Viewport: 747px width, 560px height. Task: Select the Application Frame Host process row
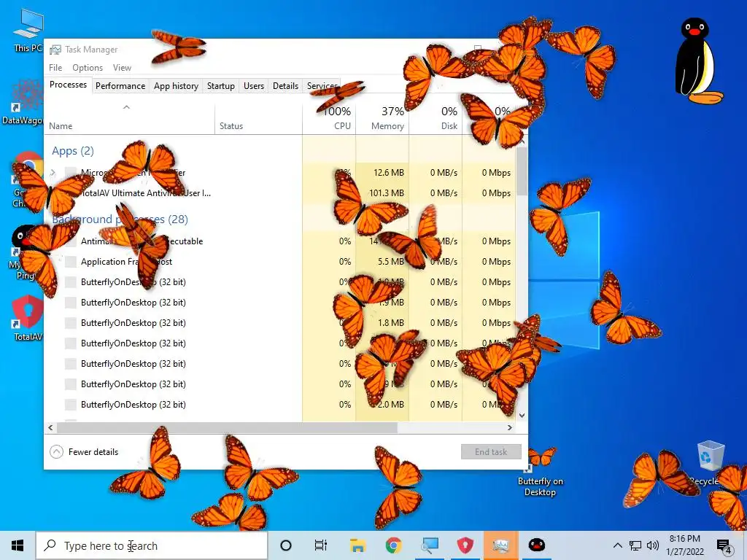click(x=280, y=262)
